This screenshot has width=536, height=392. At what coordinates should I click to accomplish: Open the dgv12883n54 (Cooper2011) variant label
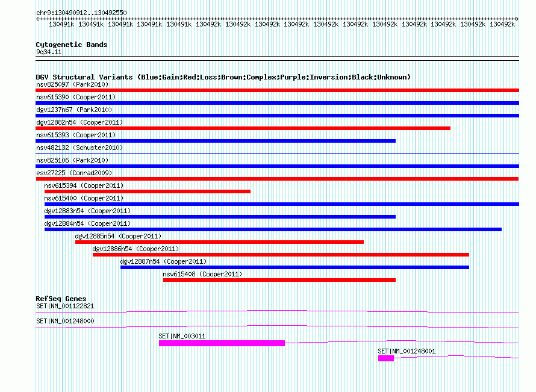(87, 211)
